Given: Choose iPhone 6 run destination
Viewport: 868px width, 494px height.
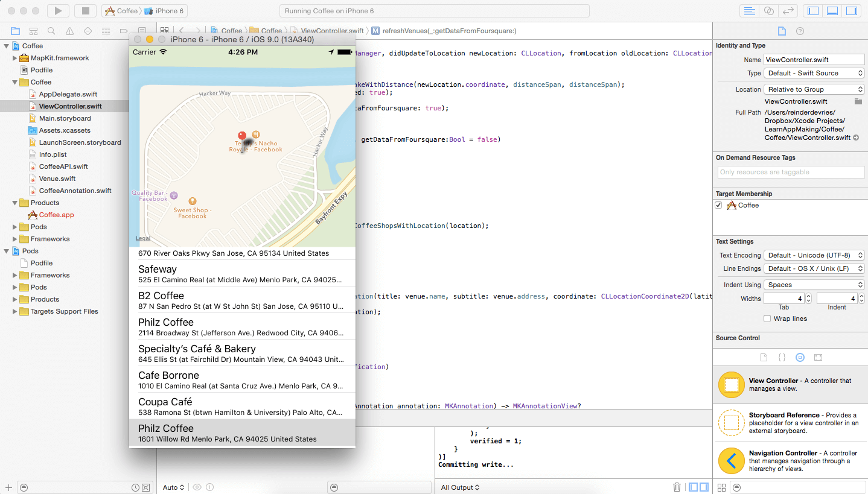Looking at the screenshot, I should coord(165,11).
